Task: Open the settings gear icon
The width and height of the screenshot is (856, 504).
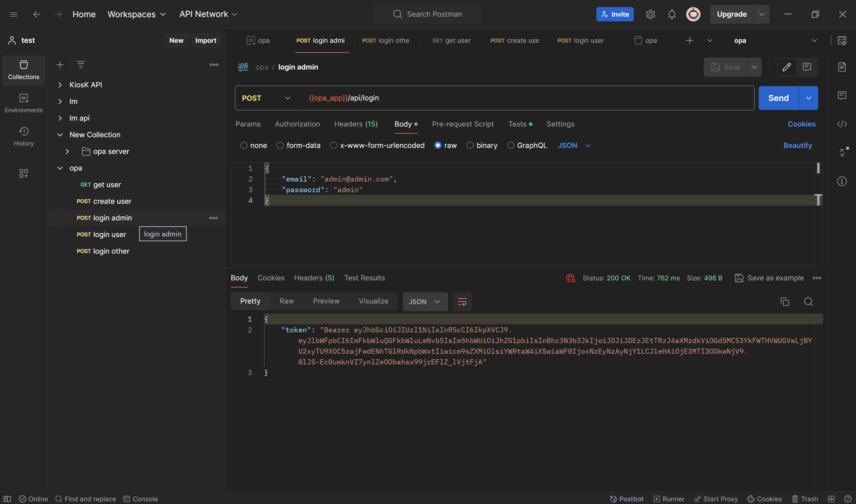Action: point(650,14)
